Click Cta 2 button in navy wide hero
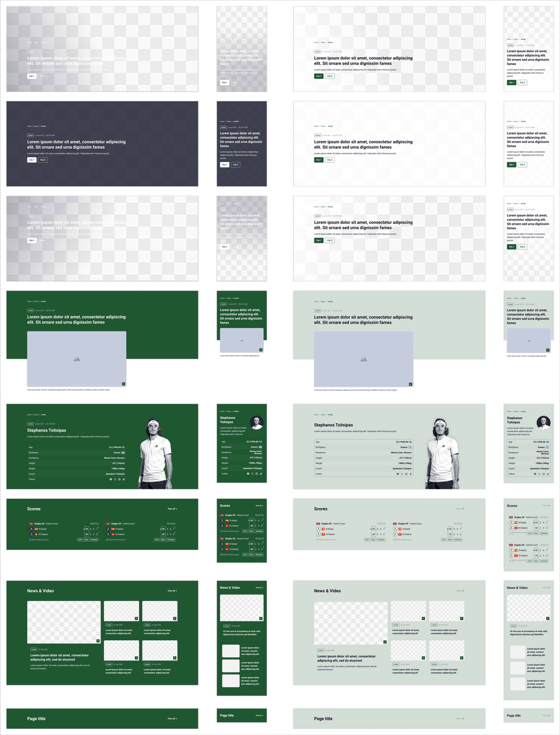560x735 pixels. tap(43, 160)
